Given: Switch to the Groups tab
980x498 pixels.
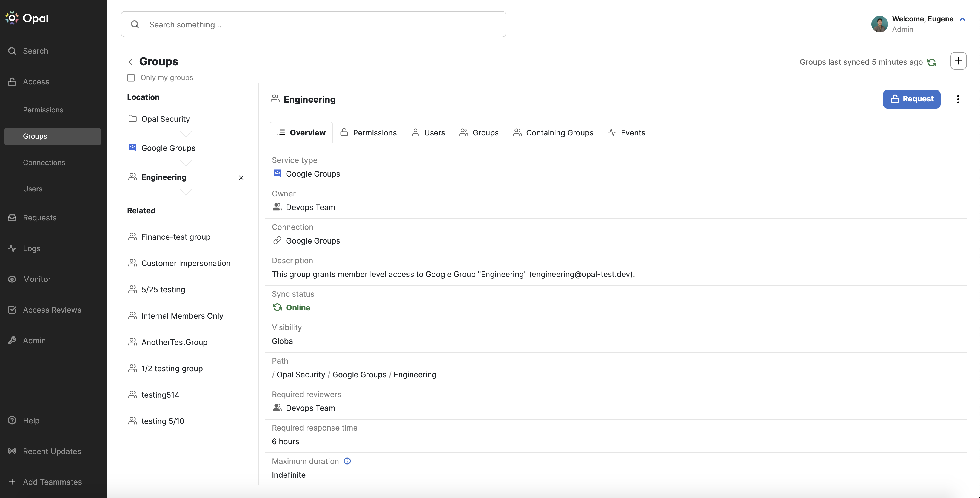Looking at the screenshot, I should (x=479, y=132).
